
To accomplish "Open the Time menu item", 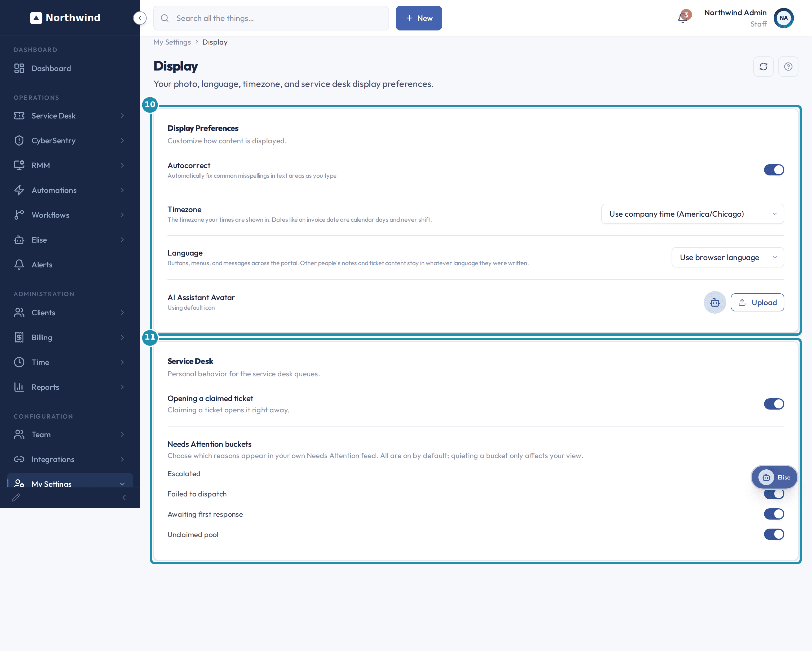I will (x=70, y=362).
